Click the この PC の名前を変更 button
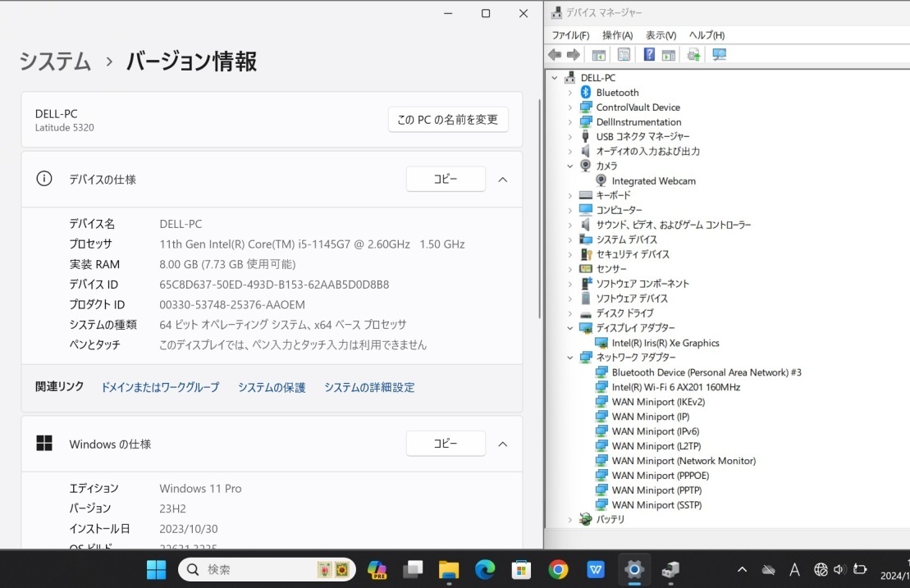 448,119
